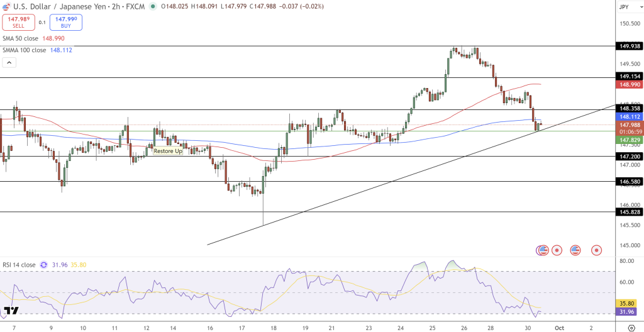Image resolution: width=644 pixels, height=332 pixels.
Task: Click the O148.025 open value in the header
Action: click(x=176, y=6)
